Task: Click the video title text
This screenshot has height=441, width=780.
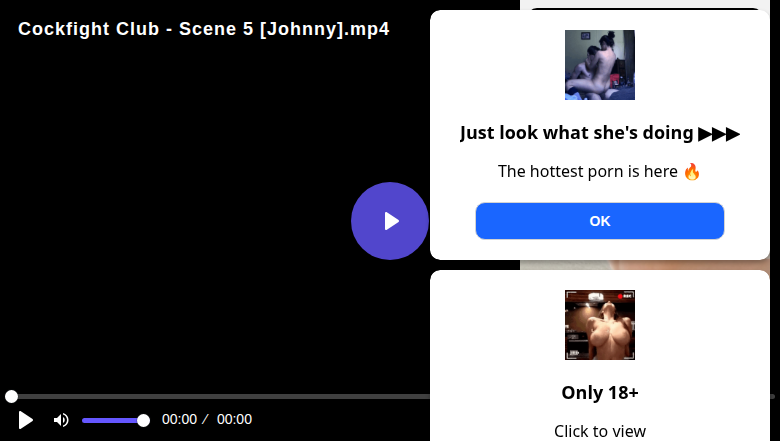Action: tap(204, 29)
